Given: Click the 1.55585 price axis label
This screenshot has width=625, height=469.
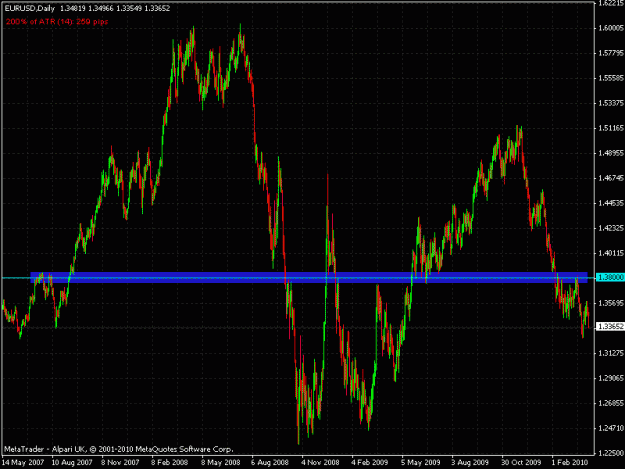Looking at the screenshot, I should coord(611,78).
